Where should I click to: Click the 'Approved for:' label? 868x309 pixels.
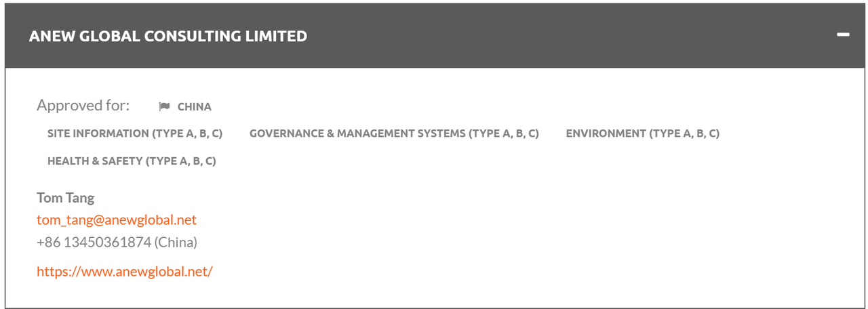pyautogui.click(x=83, y=106)
